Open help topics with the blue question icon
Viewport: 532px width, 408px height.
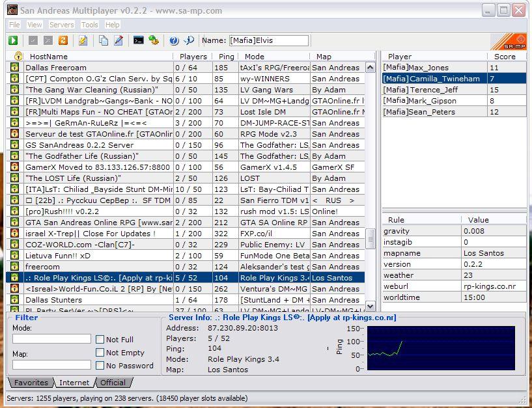pos(174,40)
